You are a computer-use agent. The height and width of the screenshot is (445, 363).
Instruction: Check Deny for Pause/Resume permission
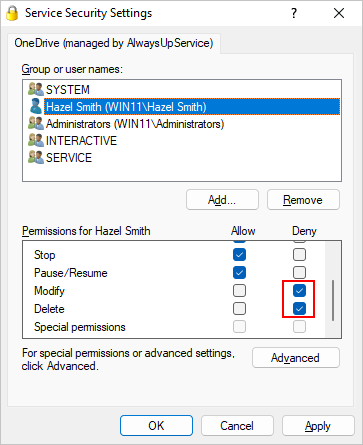pos(299,273)
